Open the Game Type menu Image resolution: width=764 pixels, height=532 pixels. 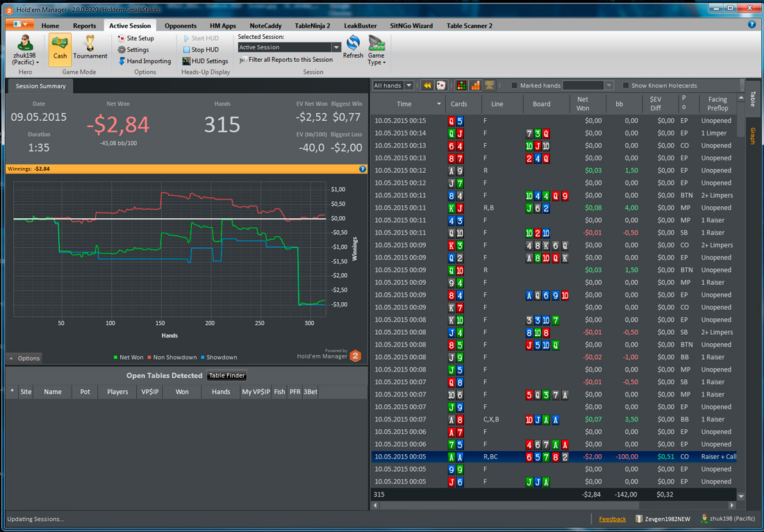[376, 50]
